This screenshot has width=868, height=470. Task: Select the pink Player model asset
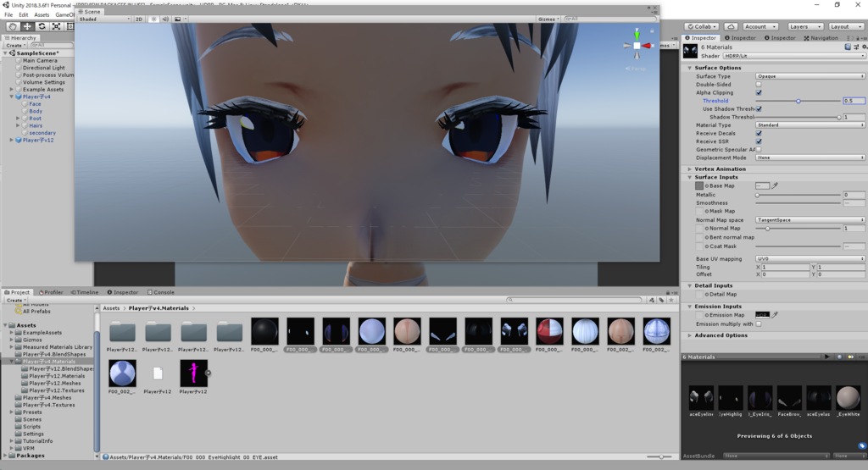pyautogui.click(x=193, y=373)
